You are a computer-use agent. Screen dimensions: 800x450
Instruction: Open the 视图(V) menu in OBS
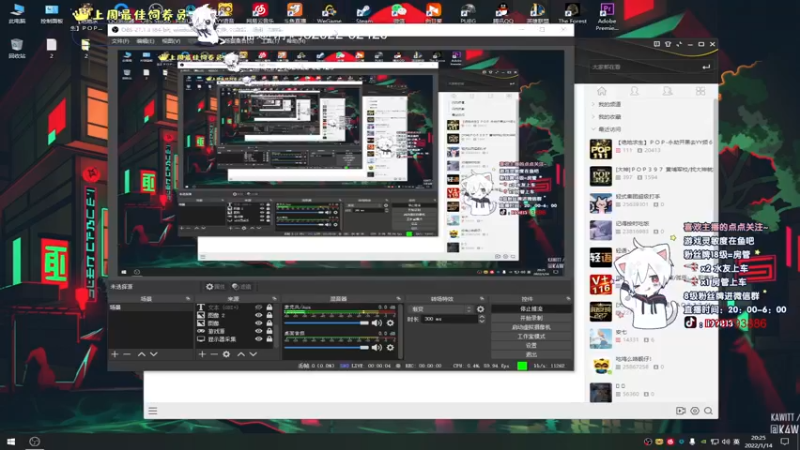click(x=171, y=41)
